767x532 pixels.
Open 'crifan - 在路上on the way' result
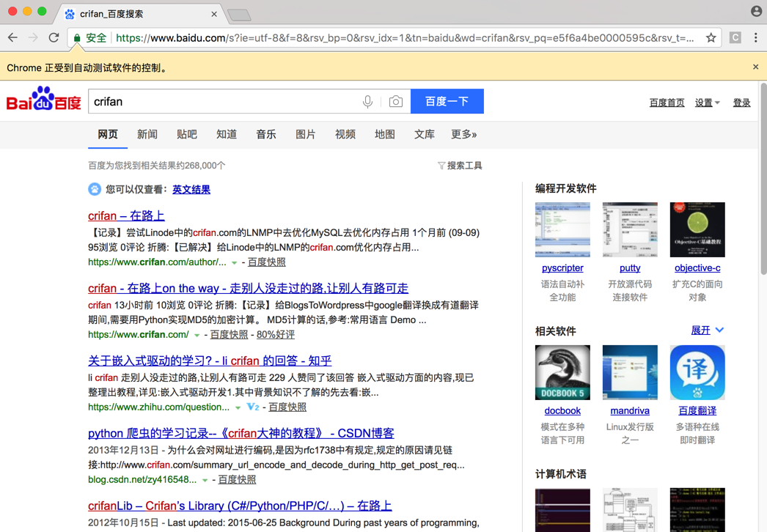click(248, 288)
